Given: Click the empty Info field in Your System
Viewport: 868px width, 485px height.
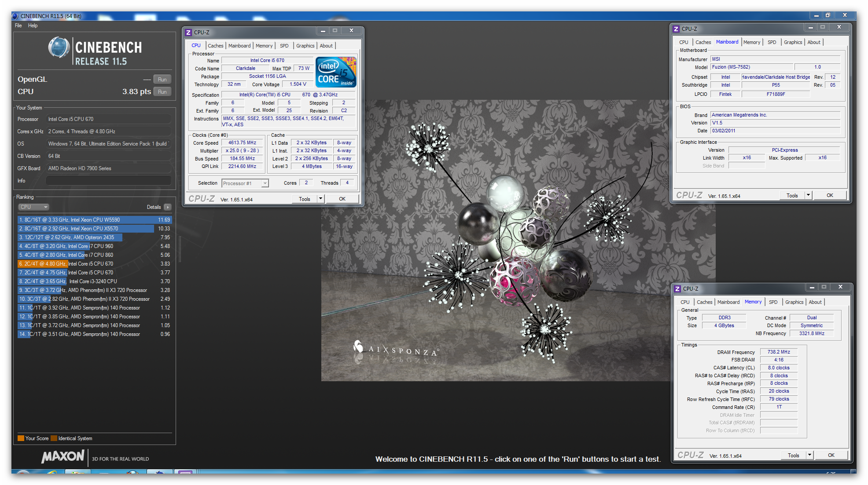Looking at the screenshot, I should (x=109, y=181).
